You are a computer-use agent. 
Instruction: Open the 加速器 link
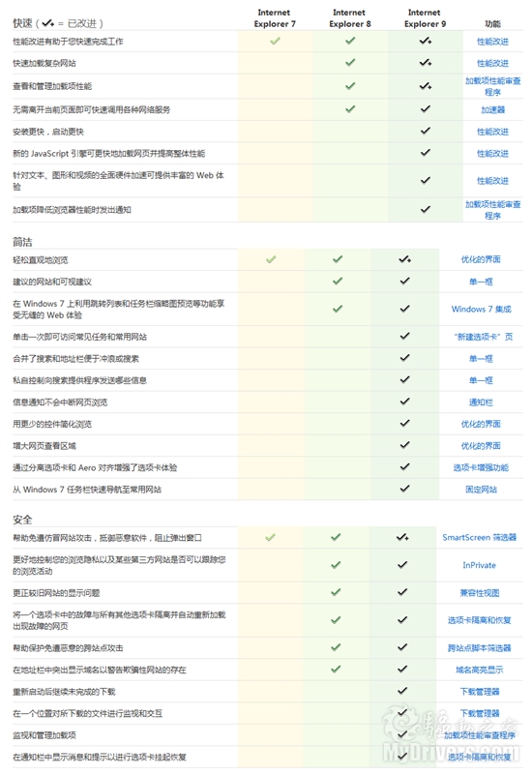coord(493,109)
